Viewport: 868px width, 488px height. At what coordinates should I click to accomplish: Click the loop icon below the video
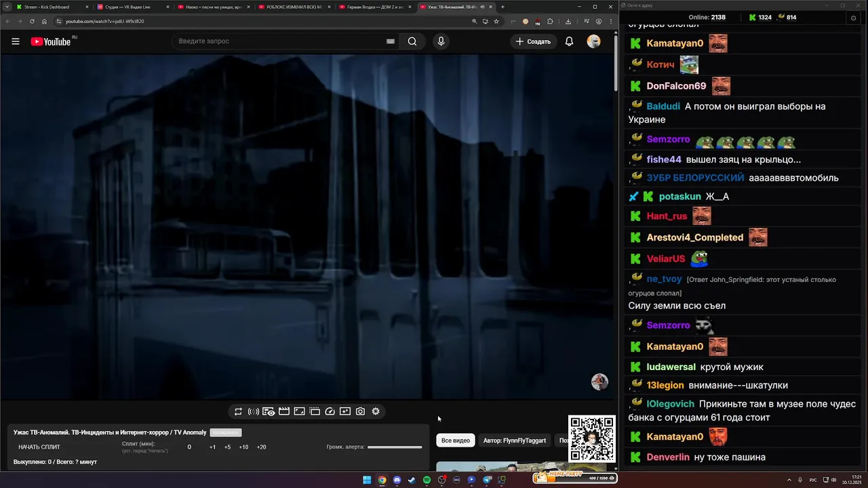238,411
